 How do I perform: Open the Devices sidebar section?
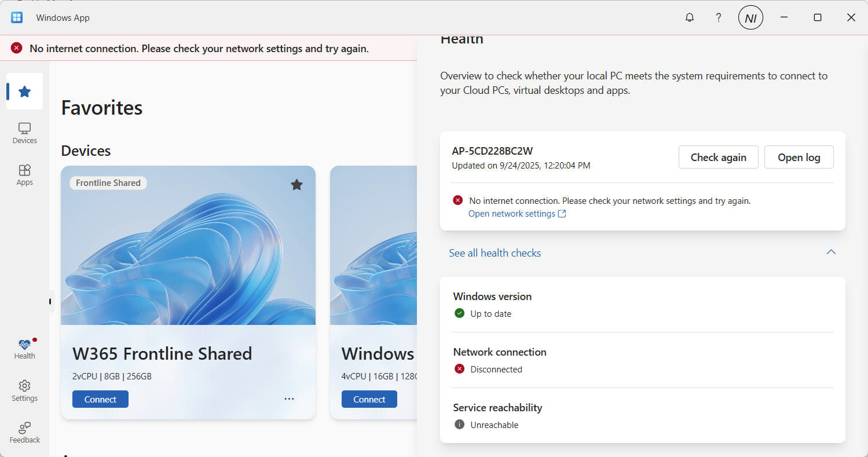click(x=24, y=133)
